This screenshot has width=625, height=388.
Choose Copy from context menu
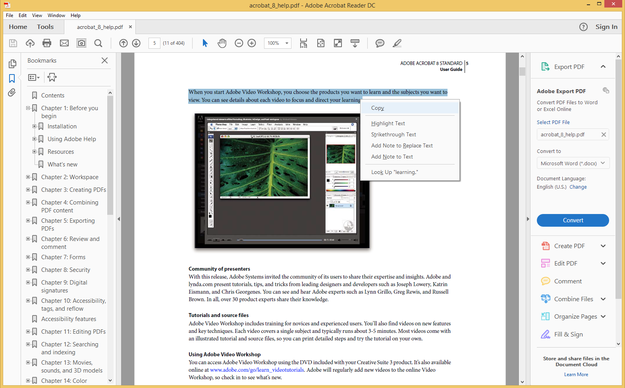(410, 108)
